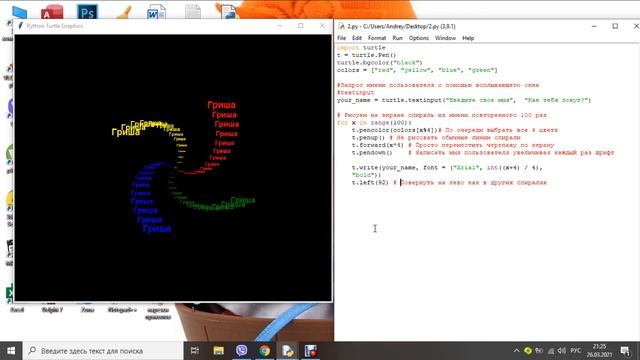This screenshot has height=360, width=640.
Task: Open the Options menu in IDLE editor
Action: point(418,38)
